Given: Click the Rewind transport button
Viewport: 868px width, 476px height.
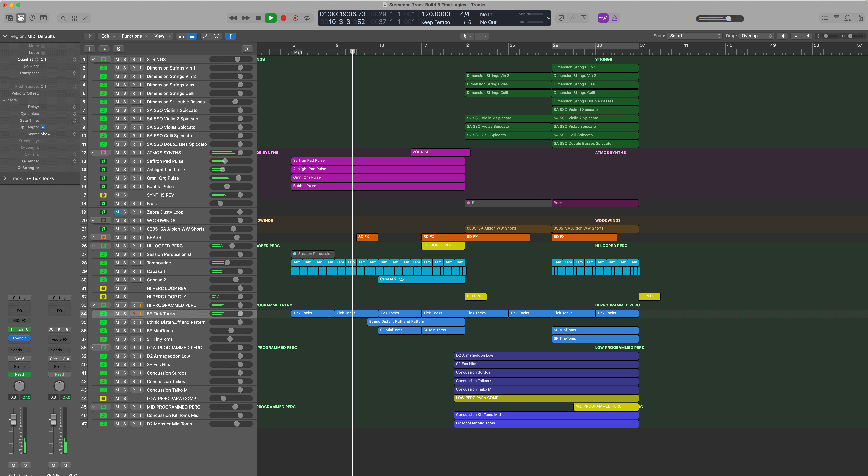Looking at the screenshot, I should [232, 18].
